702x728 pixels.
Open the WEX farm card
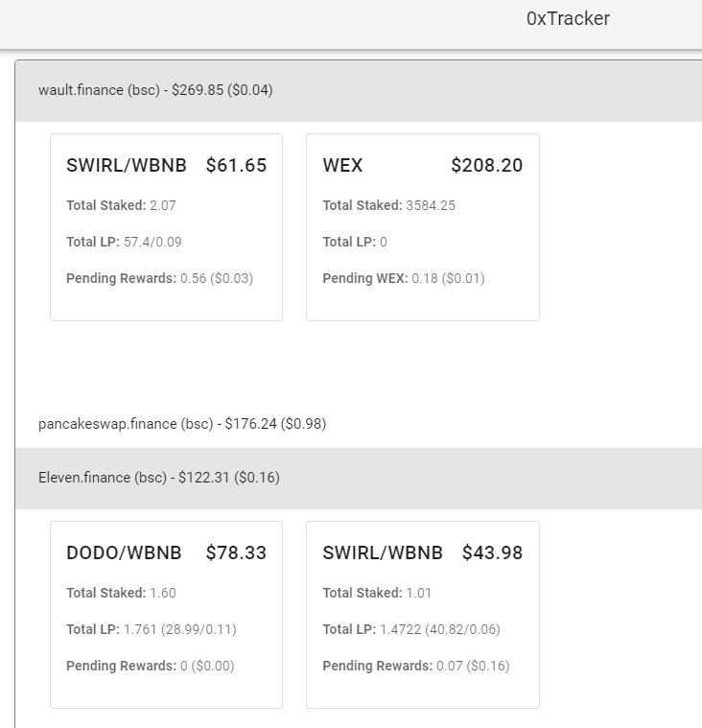point(423,227)
